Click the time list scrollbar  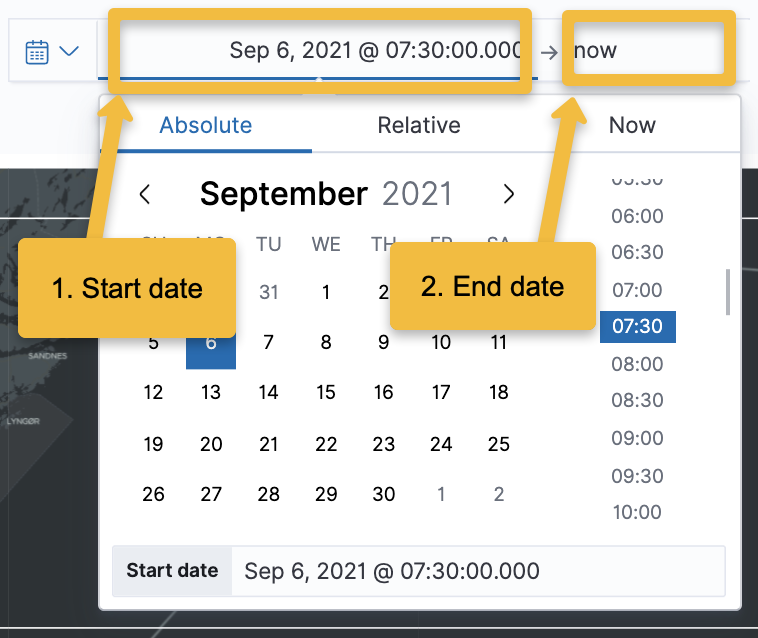[728, 292]
